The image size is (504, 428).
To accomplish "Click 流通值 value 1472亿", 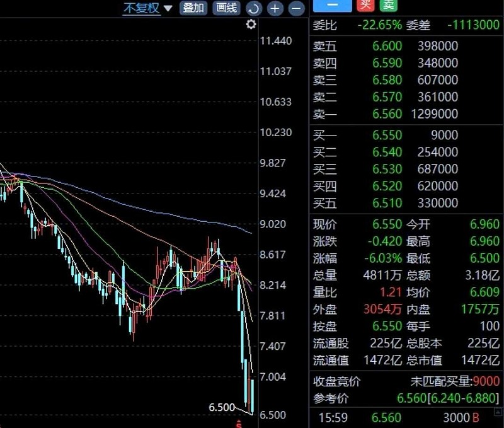I will pyautogui.click(x=382, y=361).
